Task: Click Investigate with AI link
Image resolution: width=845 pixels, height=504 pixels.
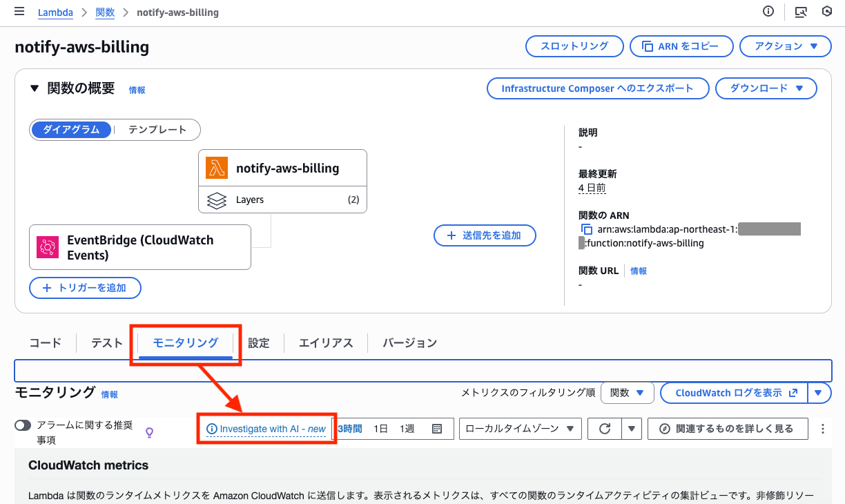Action: [x=266, y=429]
